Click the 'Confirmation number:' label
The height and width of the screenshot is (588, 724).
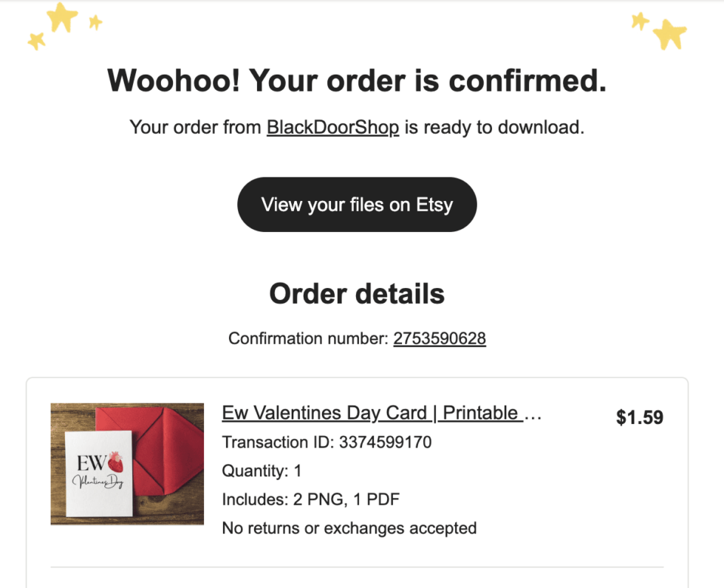point(307,338)
